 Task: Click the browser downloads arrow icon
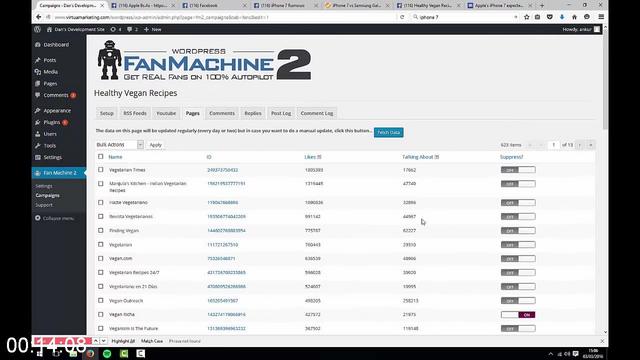pos(562,17)
